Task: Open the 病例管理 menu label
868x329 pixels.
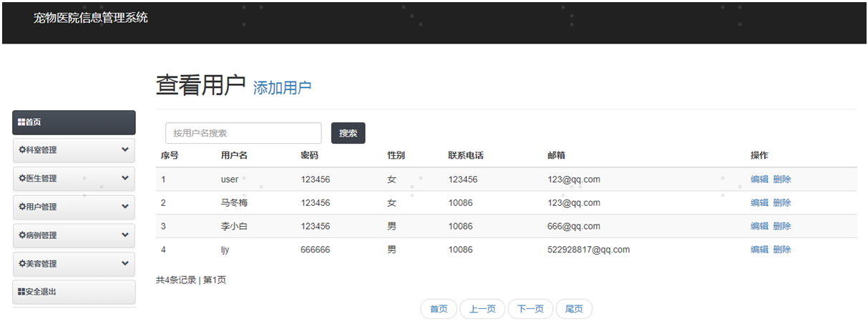Action: 41,235
